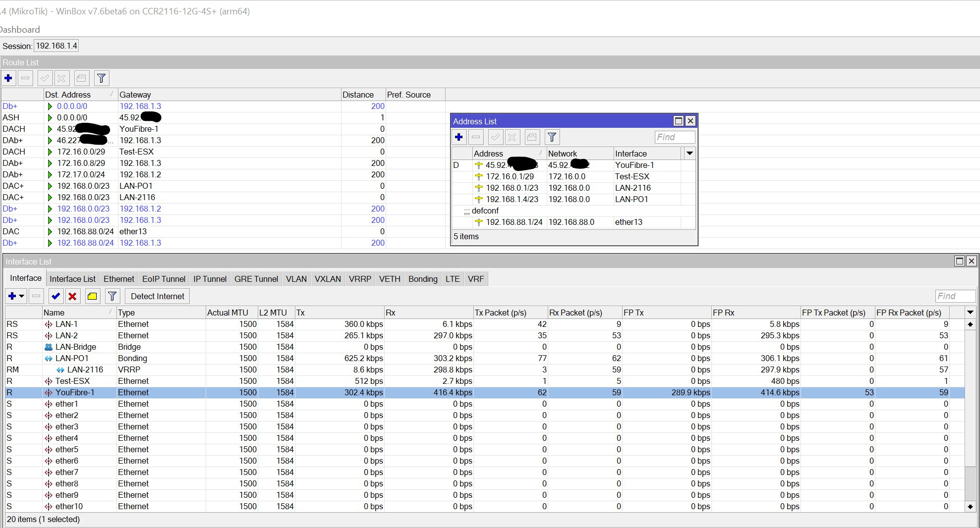Select the LAN-PO1 bonding interface row
The width and height of the screenshot is (980, 528).
(x=72, y=358)
